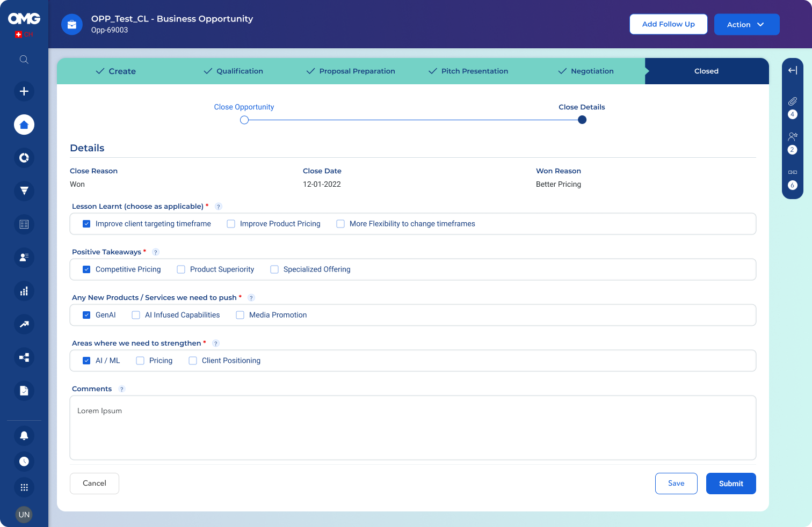Expand the Action dropdown button

click(x=746, y=25)
